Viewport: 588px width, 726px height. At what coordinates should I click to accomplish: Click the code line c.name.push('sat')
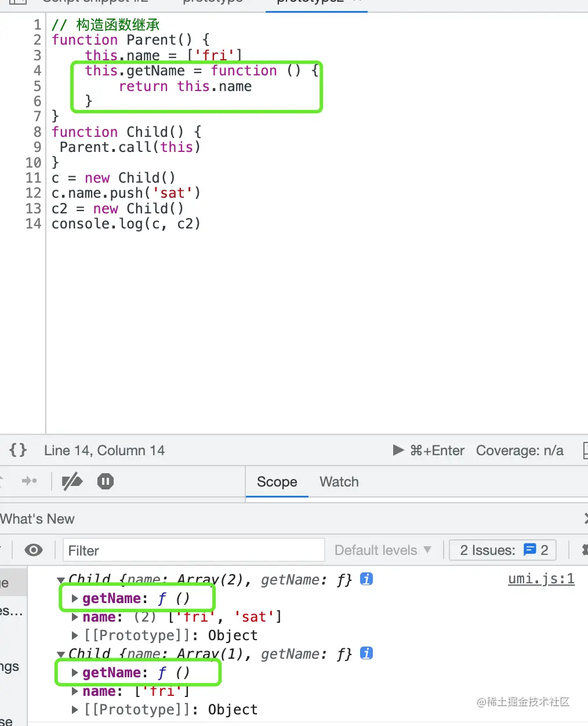pyautogui.click(x=126, y=193)
